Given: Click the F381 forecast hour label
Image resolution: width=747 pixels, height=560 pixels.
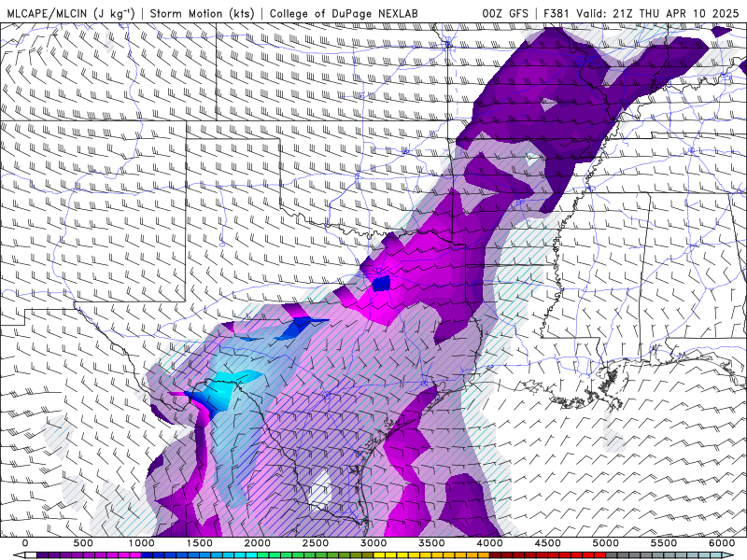Looking at the screenshot, I should 557,13.
